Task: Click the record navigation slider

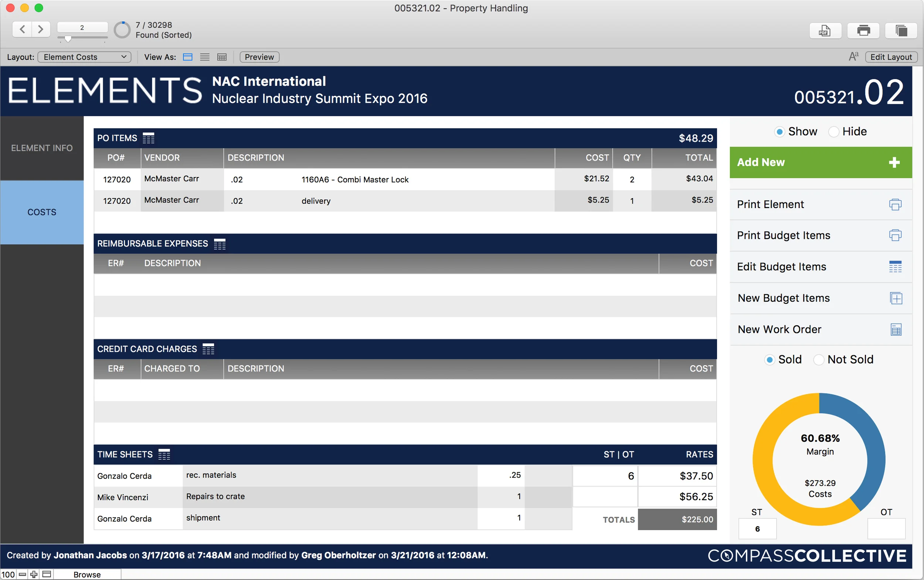Action: [x=68, y=38]
